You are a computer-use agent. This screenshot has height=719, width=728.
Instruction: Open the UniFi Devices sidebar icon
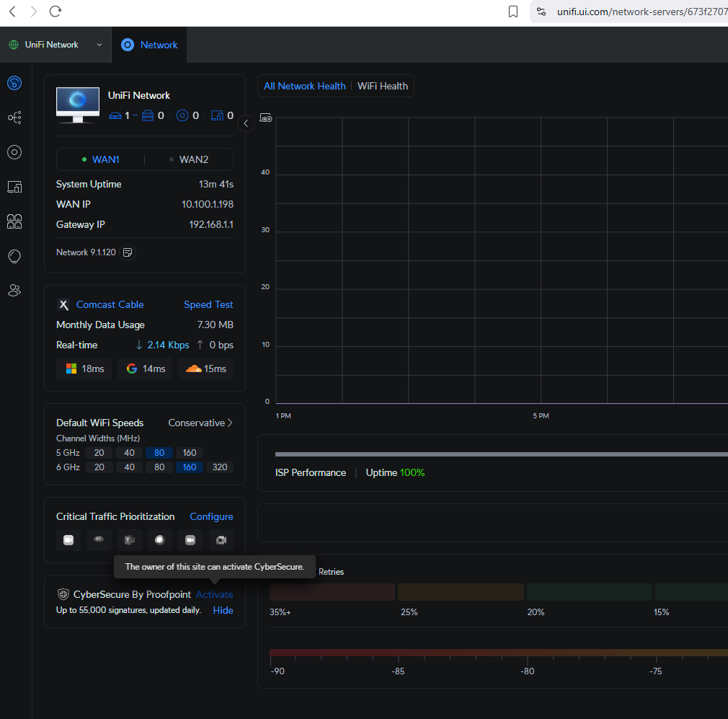pos(14,152)
